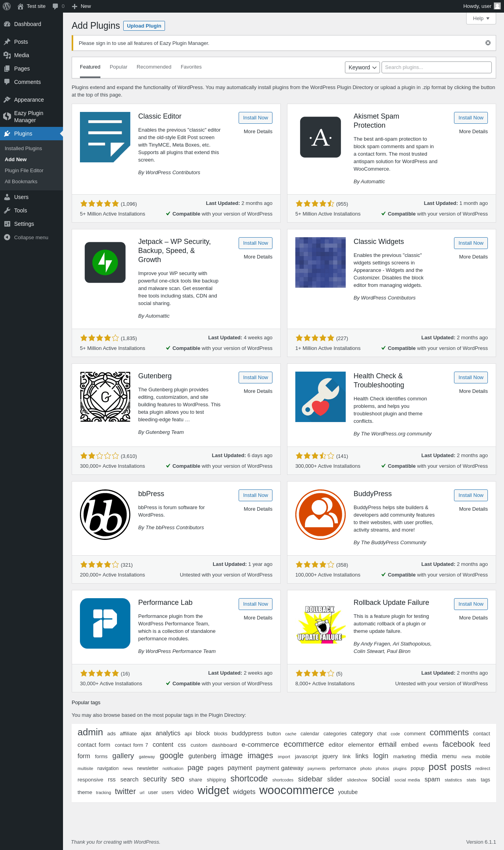Open the Keyword search type dropdown
Viewport: 504px width, 850px height.
pos(362,67)
